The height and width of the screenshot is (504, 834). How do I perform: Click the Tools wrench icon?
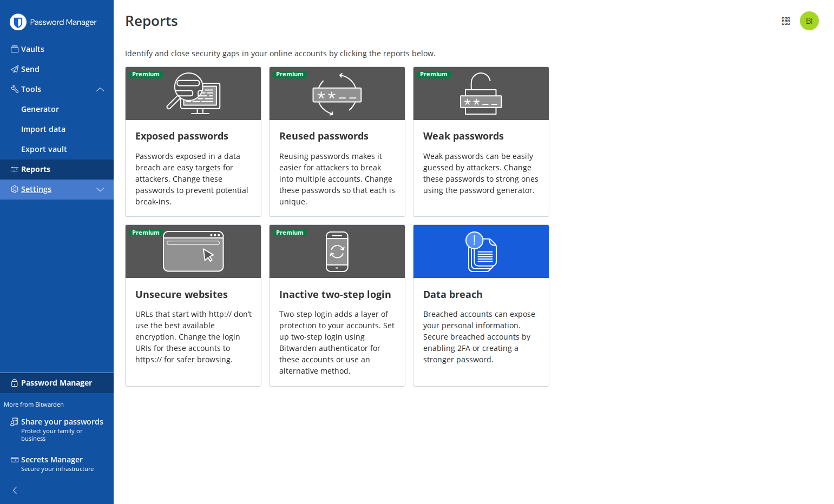[15, 89]
